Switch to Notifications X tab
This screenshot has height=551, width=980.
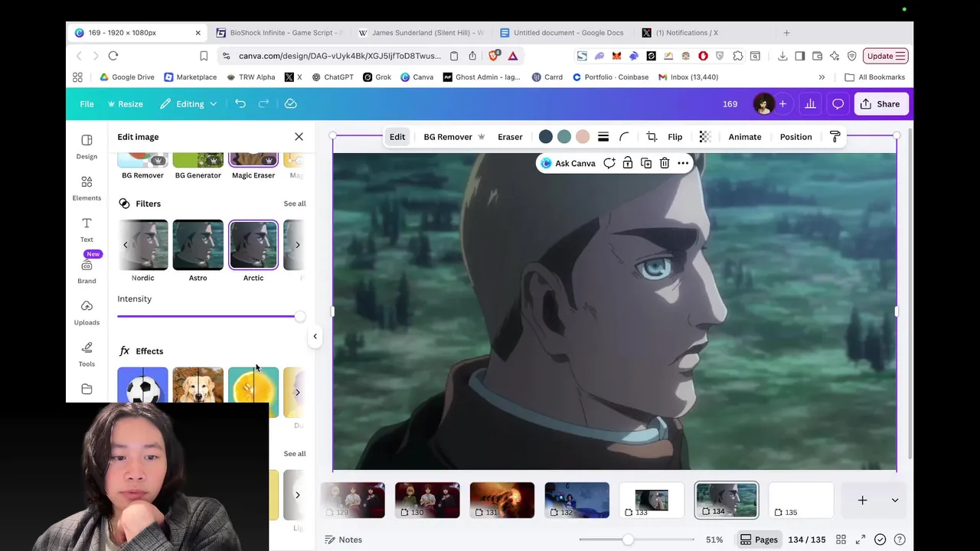[680, 33]
